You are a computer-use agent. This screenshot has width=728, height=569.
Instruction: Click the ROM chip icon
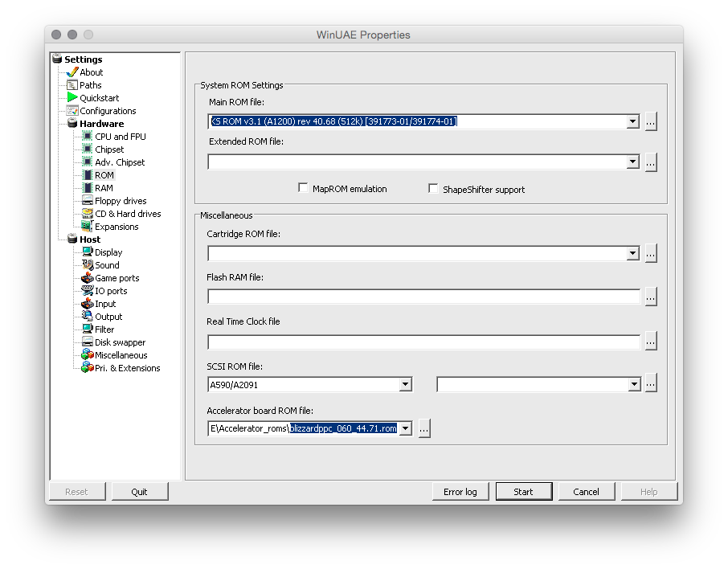(88, 174)
